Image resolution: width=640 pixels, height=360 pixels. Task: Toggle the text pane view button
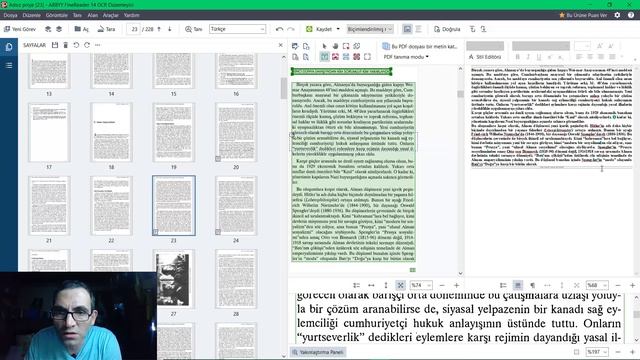pos(418,29)
